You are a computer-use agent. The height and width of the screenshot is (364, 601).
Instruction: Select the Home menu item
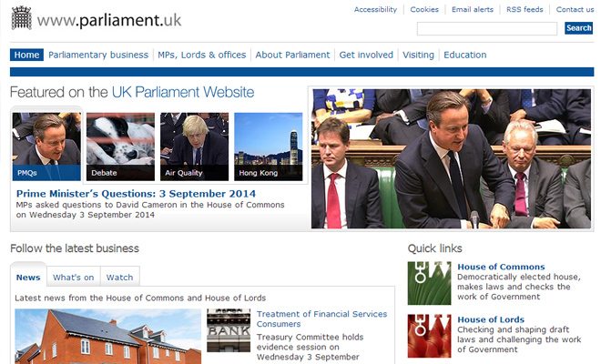pyautogui.click(x=26, y=55)
